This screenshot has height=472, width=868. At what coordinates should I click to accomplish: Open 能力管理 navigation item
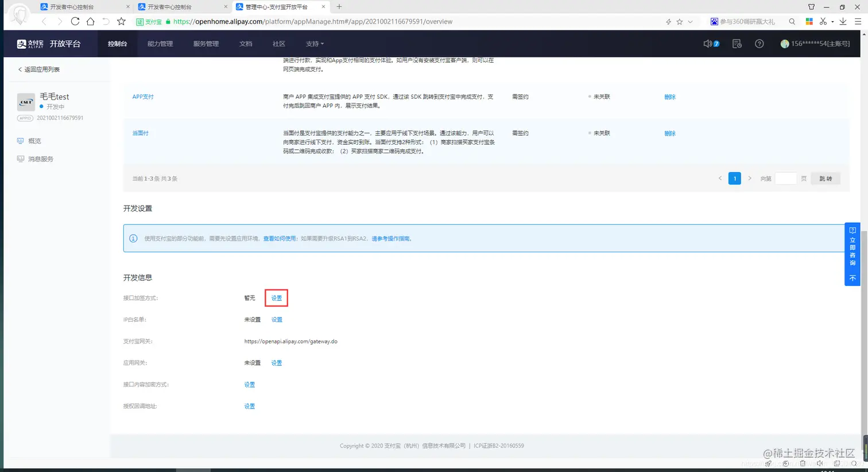(x=160, y=44)
